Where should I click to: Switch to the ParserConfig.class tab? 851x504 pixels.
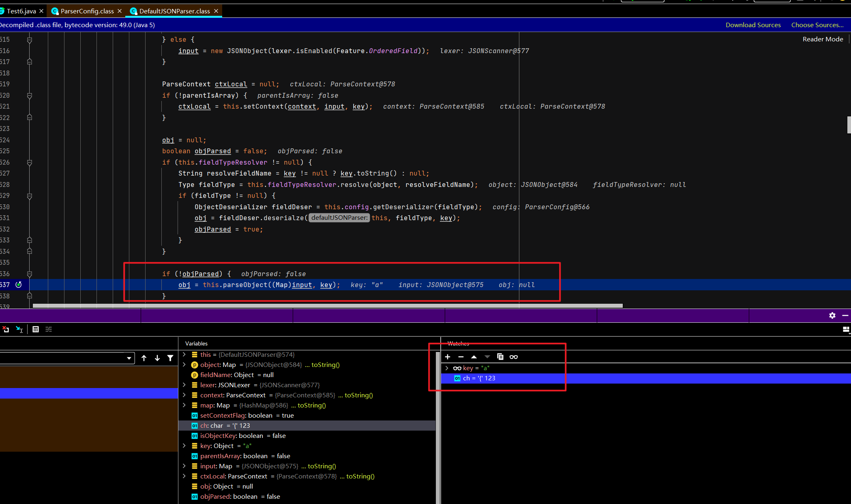87,11
